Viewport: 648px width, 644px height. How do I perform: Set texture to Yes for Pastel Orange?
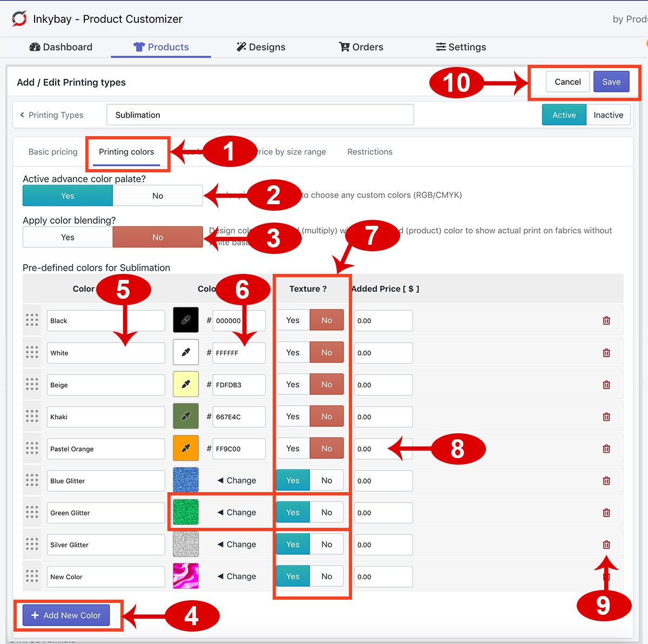click(292, 448)
